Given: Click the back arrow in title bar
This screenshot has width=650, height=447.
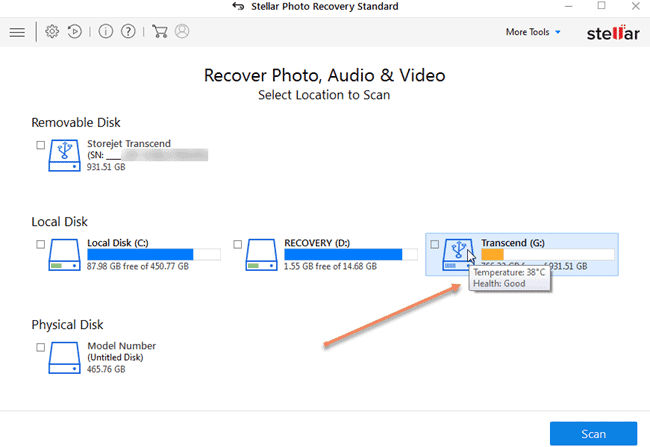Looking at the screenshot, I should pos(238,6).
